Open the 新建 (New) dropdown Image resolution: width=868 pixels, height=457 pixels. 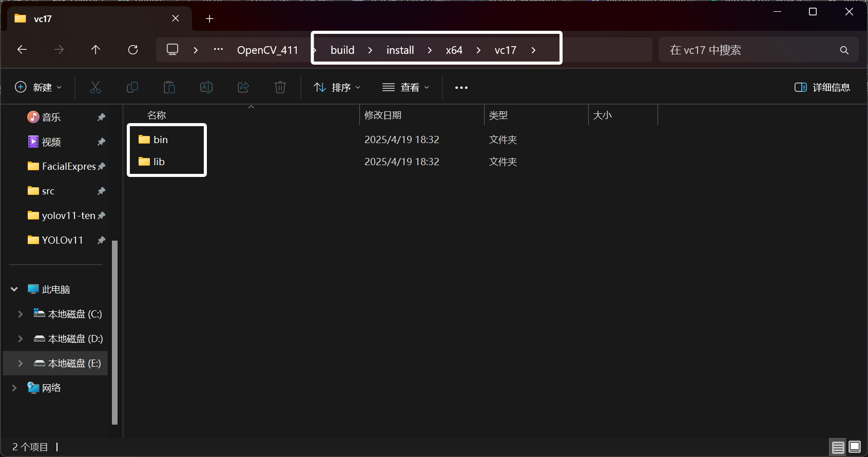(38, 87)
